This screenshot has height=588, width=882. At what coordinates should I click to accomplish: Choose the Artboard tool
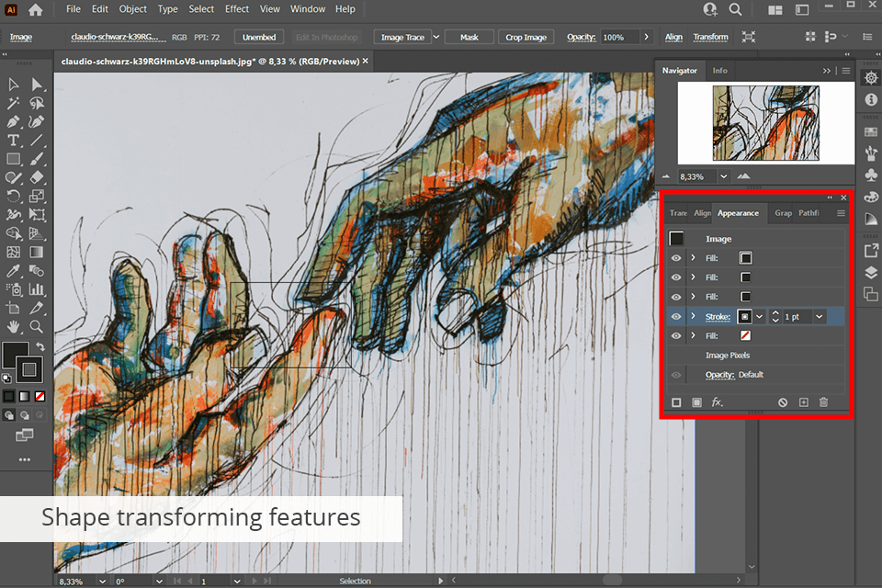[x=14, y=308]
